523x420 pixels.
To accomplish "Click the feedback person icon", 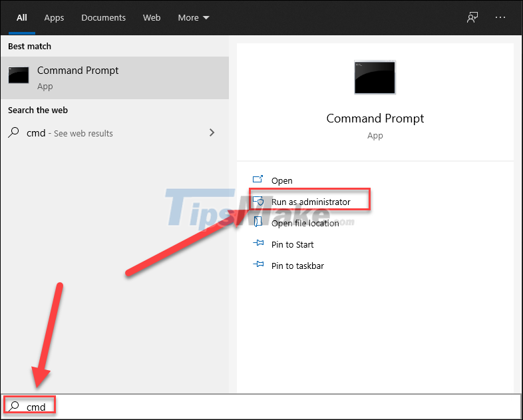I will (x=472, y=18).
